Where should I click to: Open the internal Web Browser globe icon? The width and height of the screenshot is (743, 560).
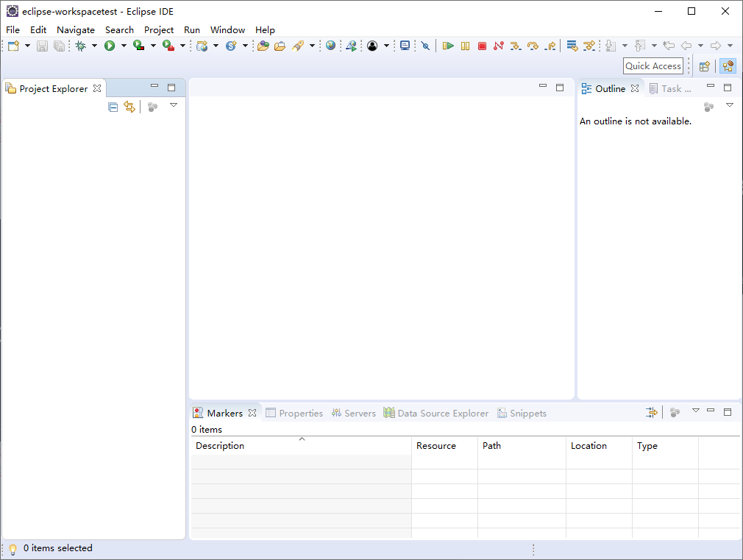tap(330, 45)
